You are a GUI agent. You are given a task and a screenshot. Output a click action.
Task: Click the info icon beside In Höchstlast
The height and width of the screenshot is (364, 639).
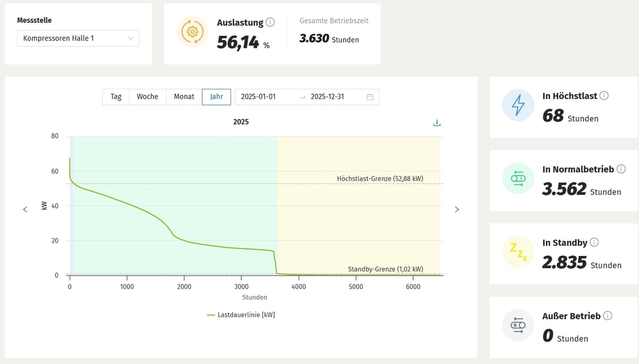[x=604, y=96]
